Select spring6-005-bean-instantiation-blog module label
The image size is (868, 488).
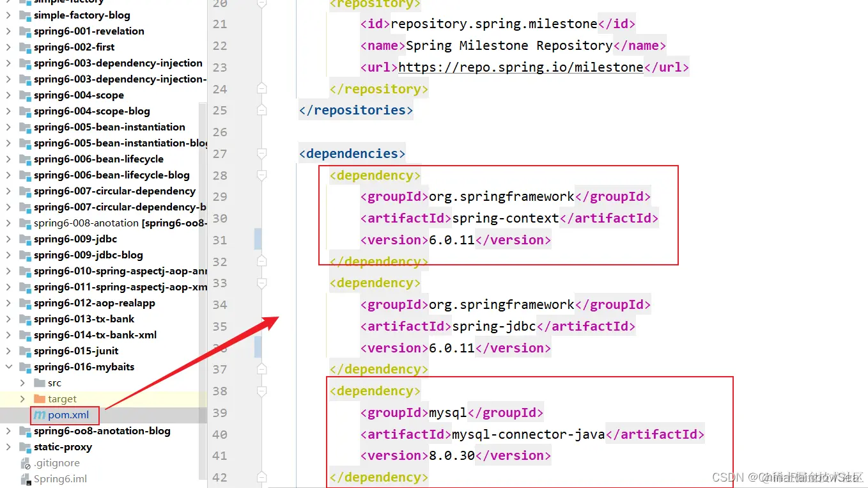(x=121, y=143)
